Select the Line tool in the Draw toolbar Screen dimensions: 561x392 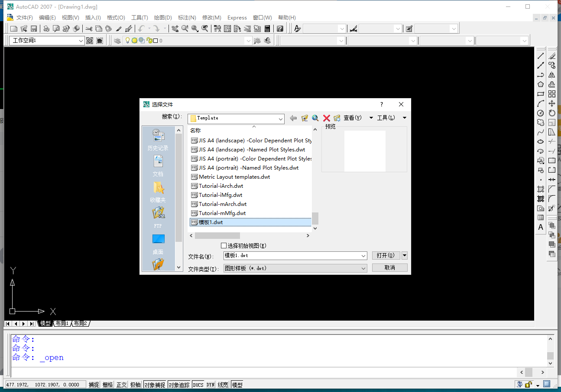pos(541,56)
